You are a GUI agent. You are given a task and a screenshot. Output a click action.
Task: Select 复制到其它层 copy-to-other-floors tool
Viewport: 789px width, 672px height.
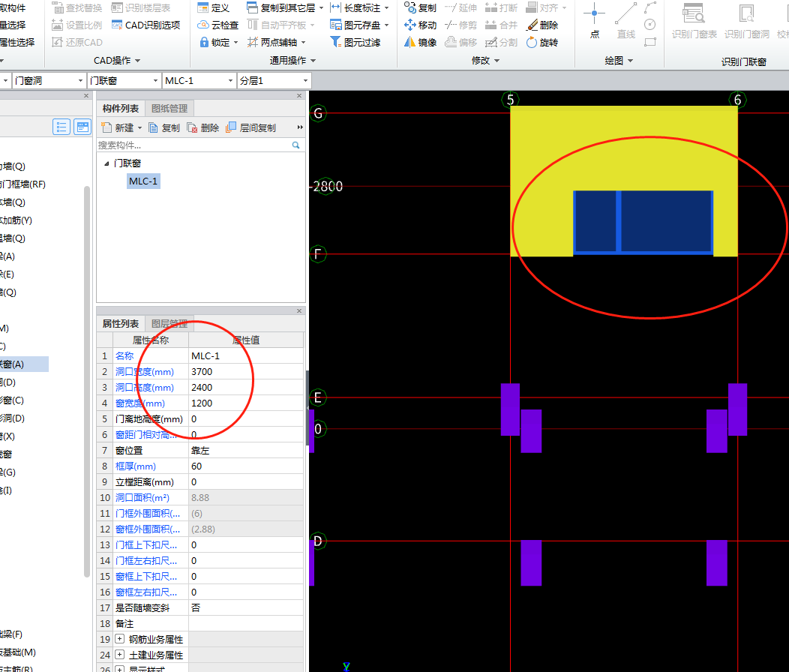click(285, 8)
